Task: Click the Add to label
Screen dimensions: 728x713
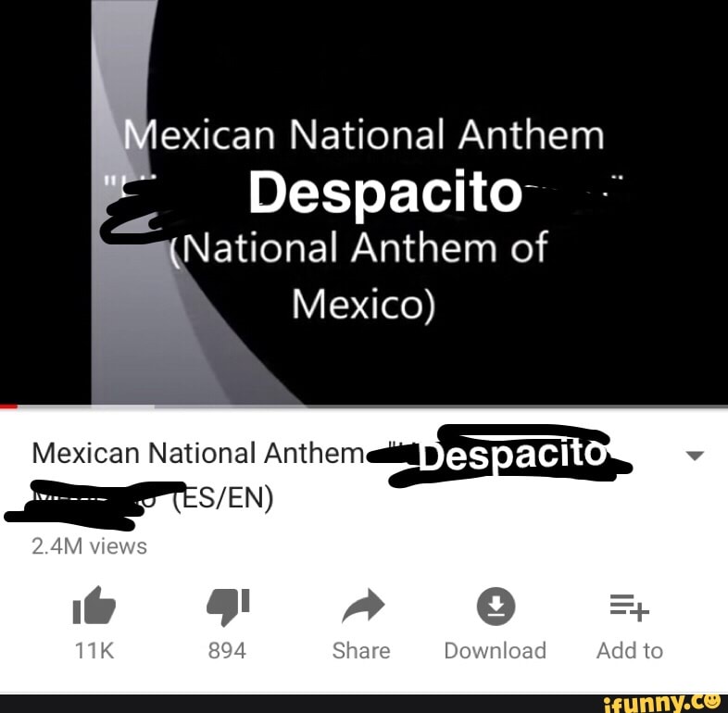Action: click(630, 650)
